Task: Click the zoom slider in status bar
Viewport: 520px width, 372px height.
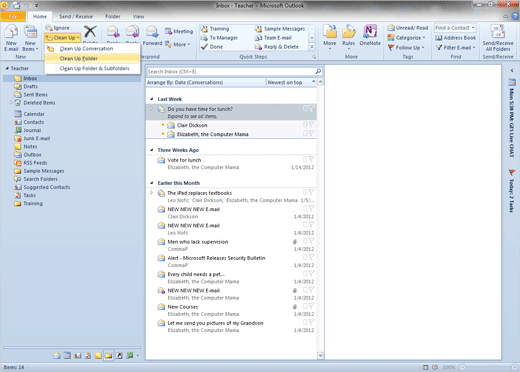Action: (489, 367)
